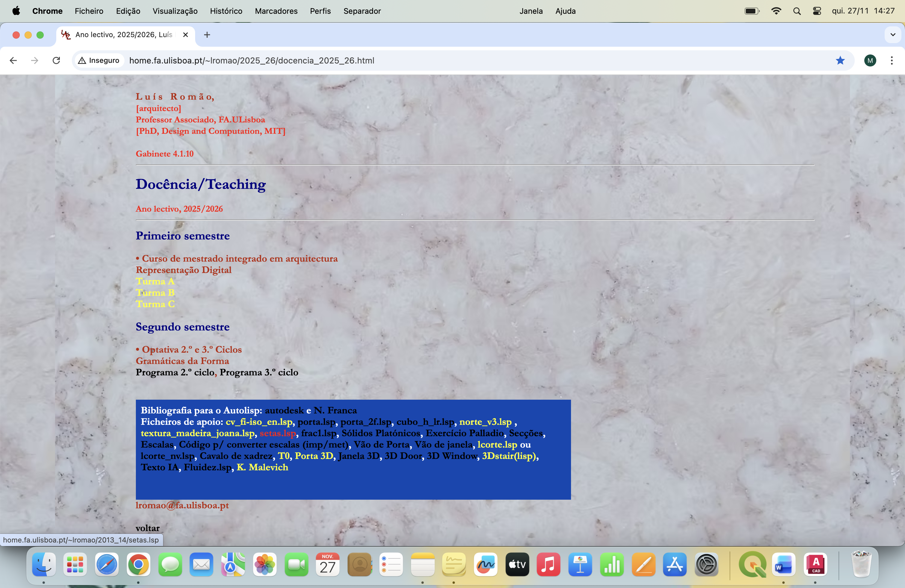Image resolution: width=905 pixels, height=588 pixels.
Task: Go back with the back arrow
Action: point(13,60)
